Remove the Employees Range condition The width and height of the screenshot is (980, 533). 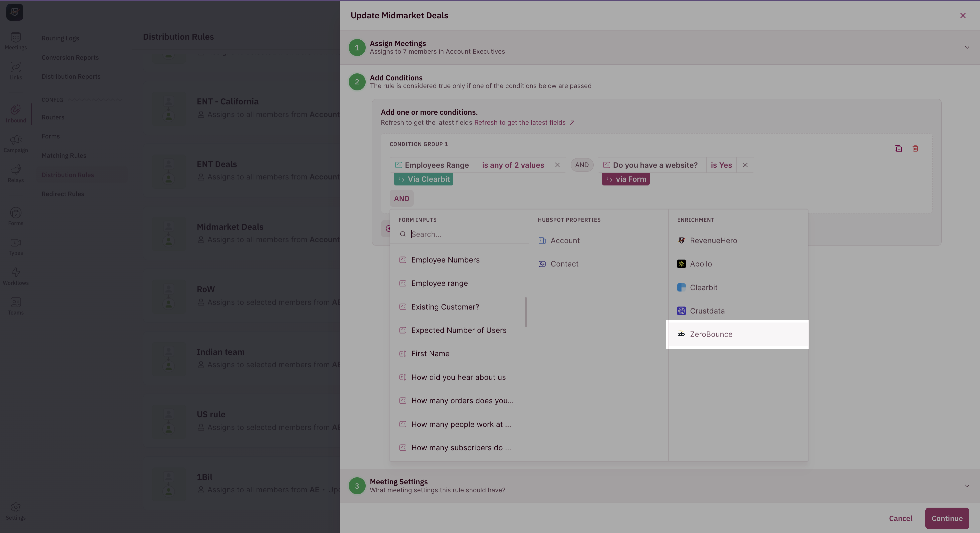click(x=557, y=165)
